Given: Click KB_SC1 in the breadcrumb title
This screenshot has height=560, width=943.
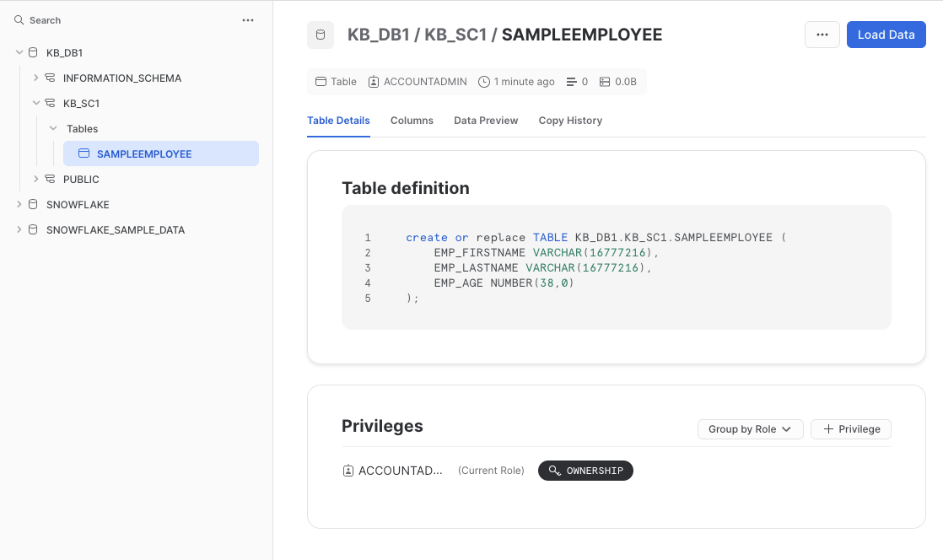Looking at the screenshot, I should tap(455, 35).
